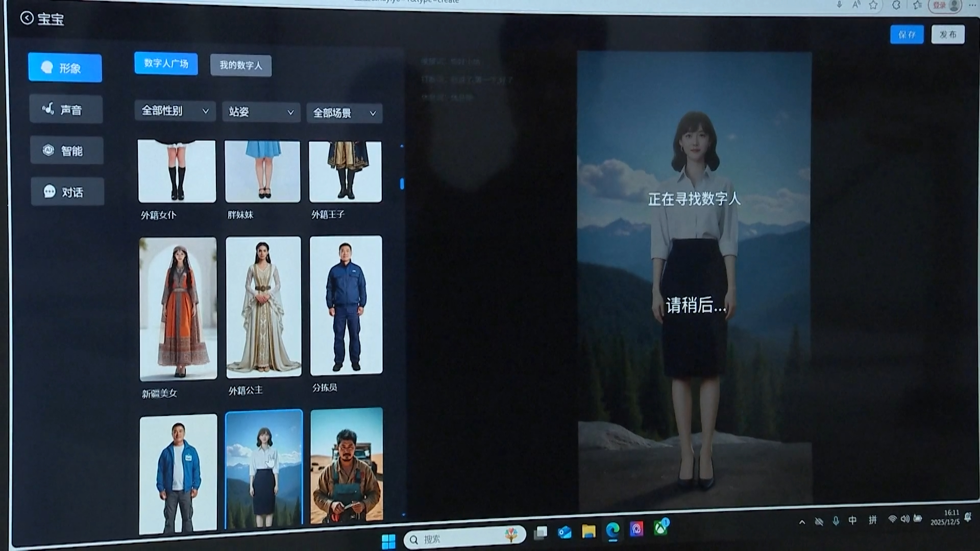Launch Microsoft Edge from the taskbar
980x551 pixels.
pyautogui.click(x=612, y=531)
